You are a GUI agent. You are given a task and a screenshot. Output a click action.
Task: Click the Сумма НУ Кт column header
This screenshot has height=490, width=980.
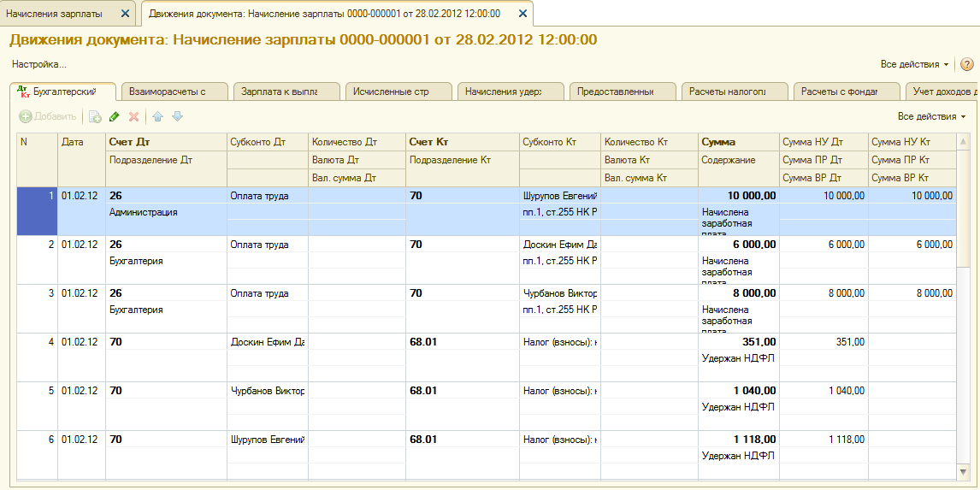pyautogui.click(x=912, y=143)
